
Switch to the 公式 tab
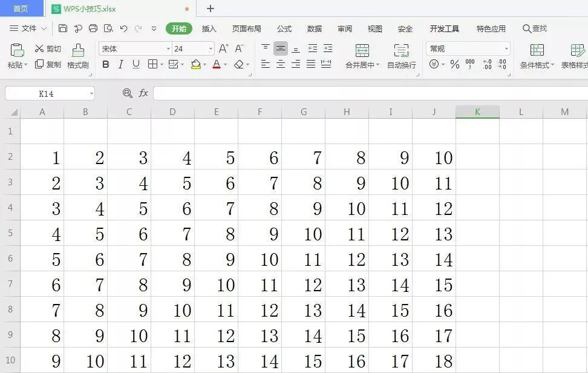[x=284, y=28]
